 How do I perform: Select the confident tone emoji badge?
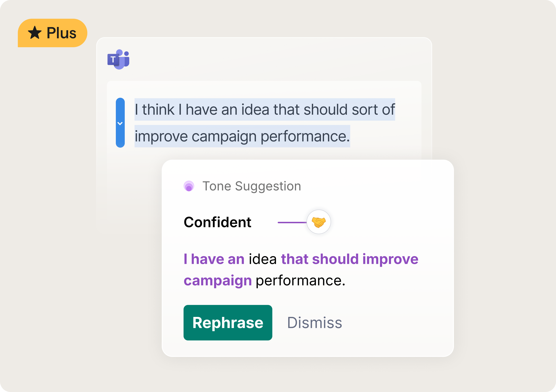(319, 222)
